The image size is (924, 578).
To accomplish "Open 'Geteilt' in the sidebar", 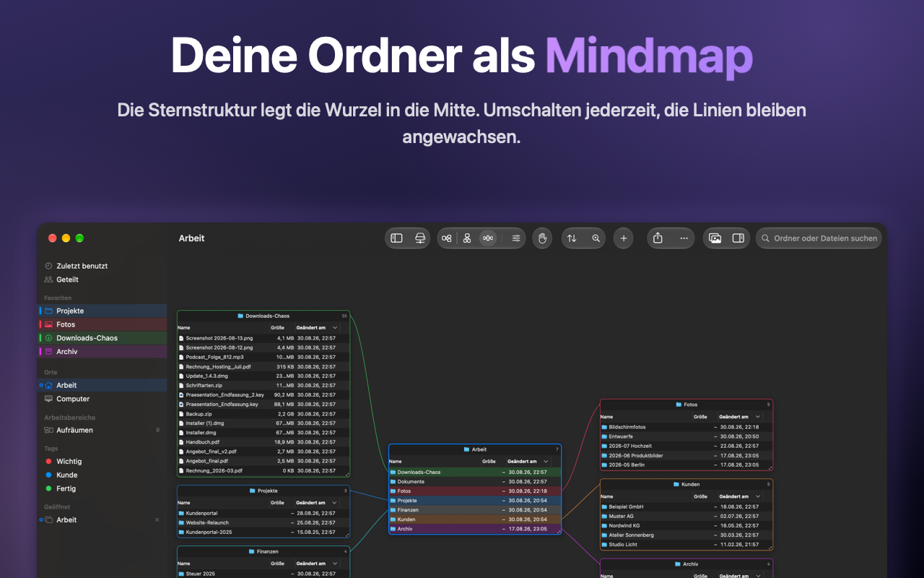I will [102, 280].
